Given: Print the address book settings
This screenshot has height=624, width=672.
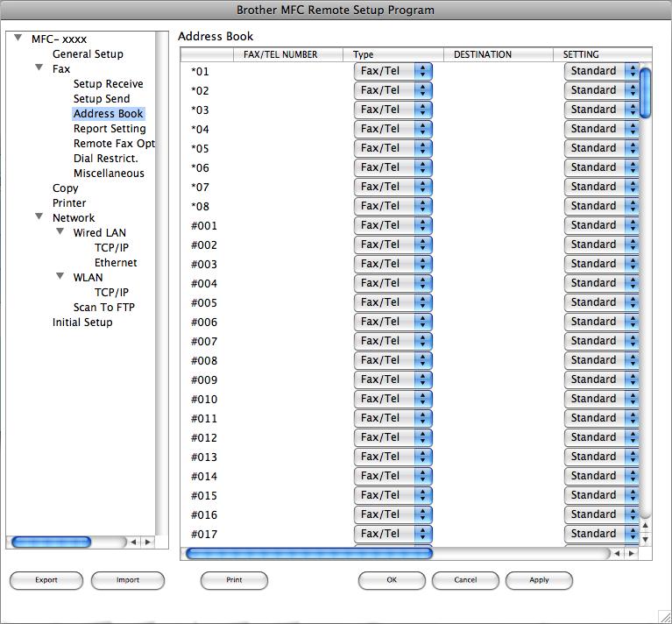Looking at the screenshot, I should [x=234, y=580].
